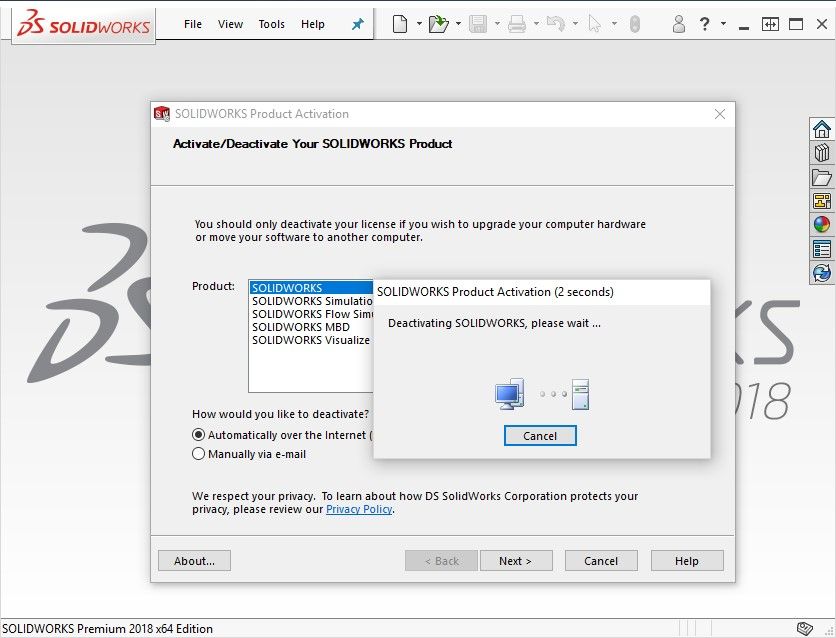Open the View Palette pane

click(822, 201)
